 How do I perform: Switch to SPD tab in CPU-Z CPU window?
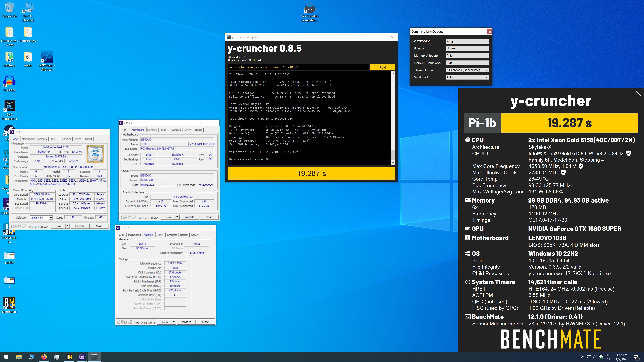point(54,139)
